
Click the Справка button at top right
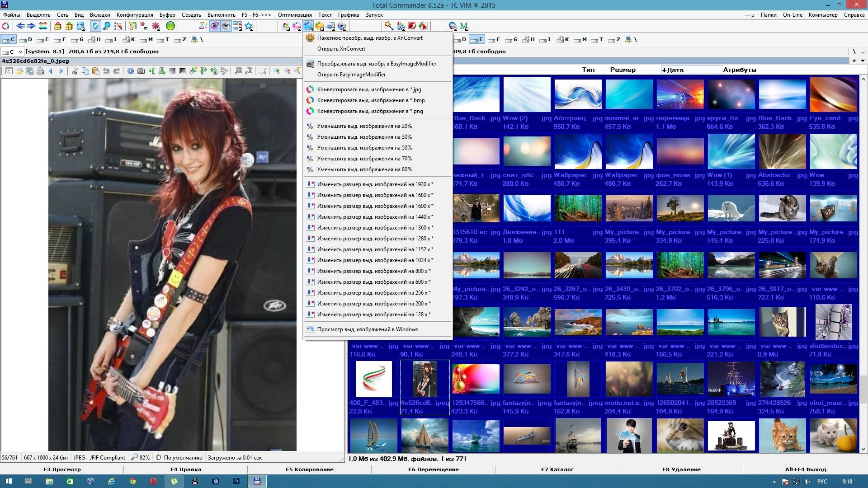854,15
